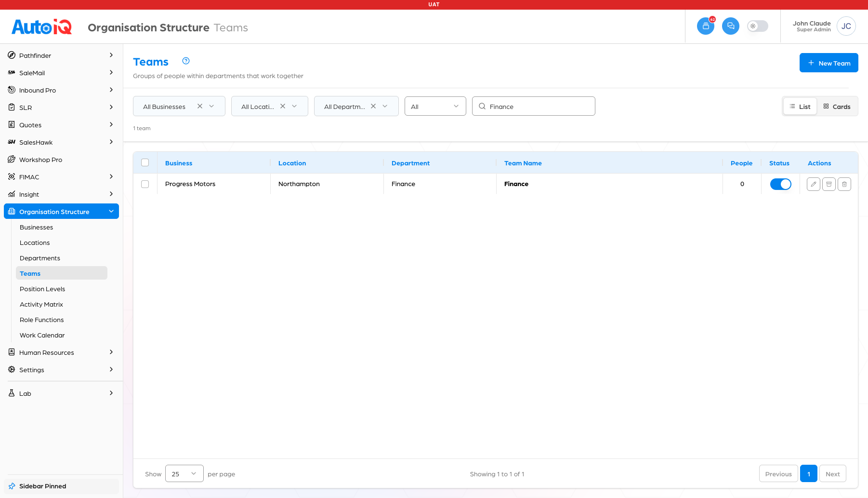Image resolution: width=868 pixels, height=498 pixels.
Task: Open Position Levels in the sidebar
Action: click(42, 289)
